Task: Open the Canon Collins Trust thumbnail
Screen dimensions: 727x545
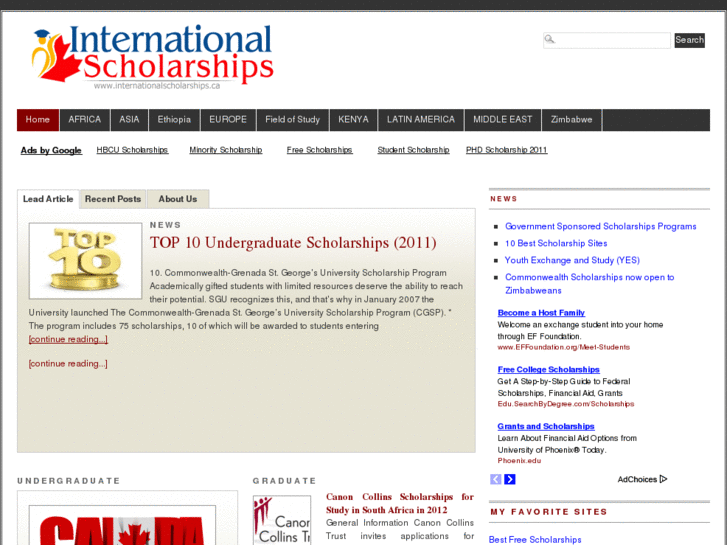Action: (282, 520)
